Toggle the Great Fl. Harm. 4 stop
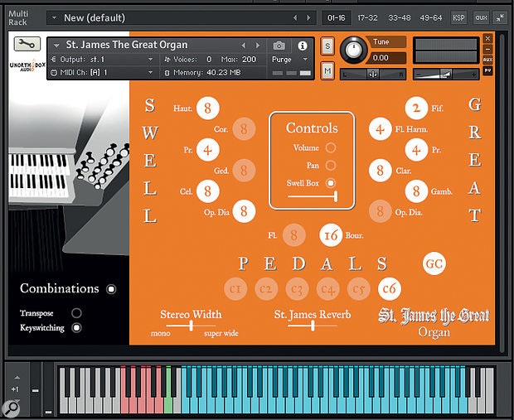 pyautogui.click(x=381, y=129)
